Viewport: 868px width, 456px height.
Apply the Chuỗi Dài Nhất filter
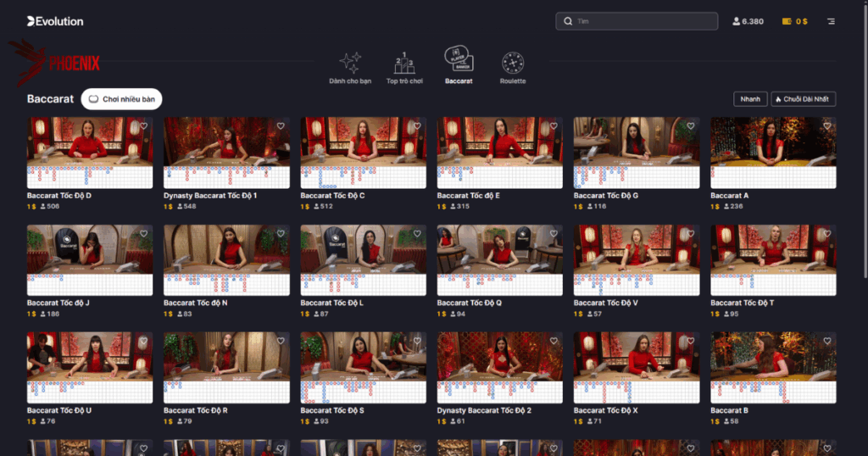pos(804,99)
